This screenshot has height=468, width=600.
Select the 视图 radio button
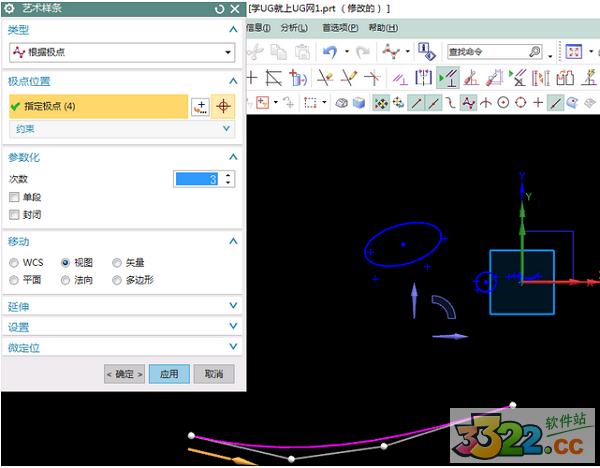click(65, 263)
